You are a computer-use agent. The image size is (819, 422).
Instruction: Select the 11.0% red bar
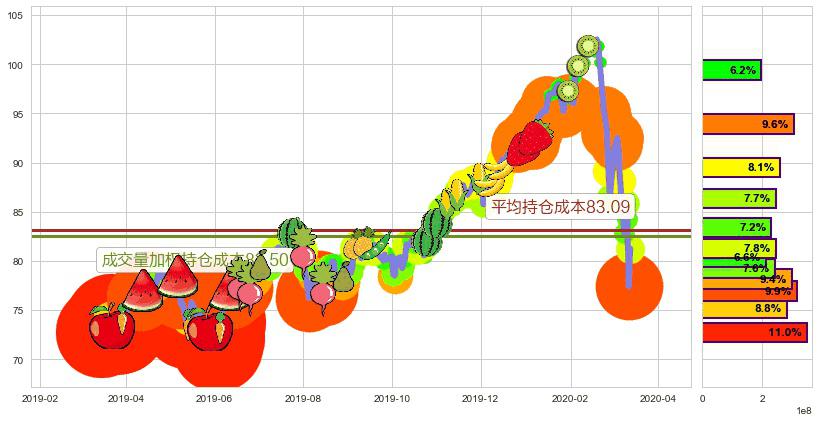tap(755, 332)
